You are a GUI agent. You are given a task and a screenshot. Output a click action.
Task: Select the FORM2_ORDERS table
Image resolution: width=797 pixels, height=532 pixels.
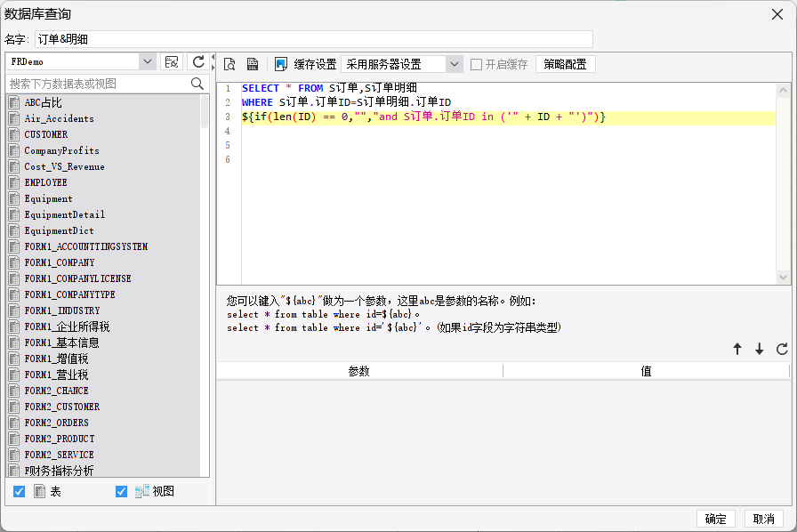tap(56, 423)
